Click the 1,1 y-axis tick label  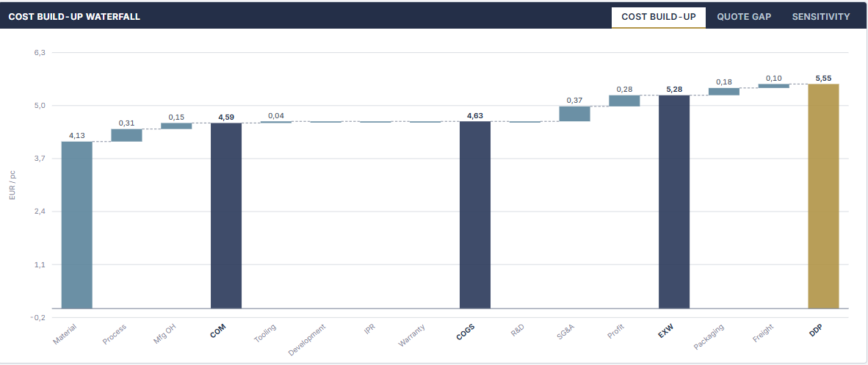pyautogui.click(x=40, y=264)
